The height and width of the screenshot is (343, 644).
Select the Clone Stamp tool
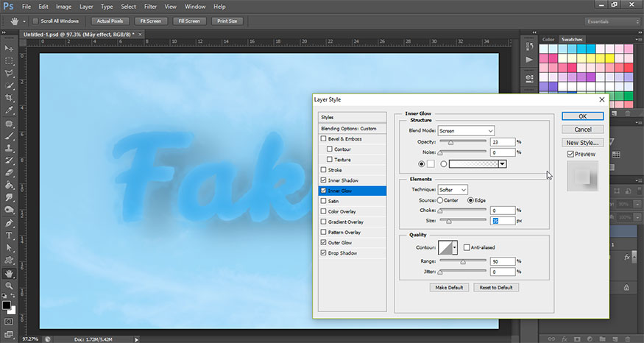(9, 148)
